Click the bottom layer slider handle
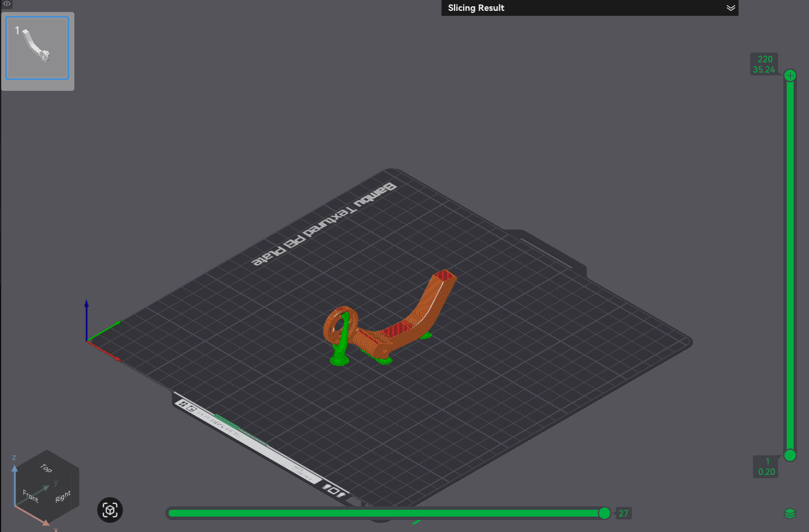Viewport: 809px width, 532px height. [790, 455]
